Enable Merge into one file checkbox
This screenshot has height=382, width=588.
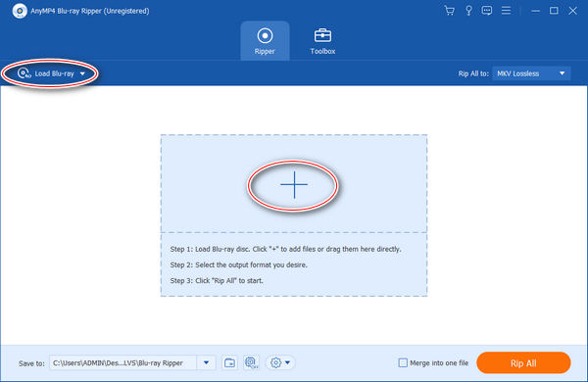pyautogui.click(x=403, y=362)
